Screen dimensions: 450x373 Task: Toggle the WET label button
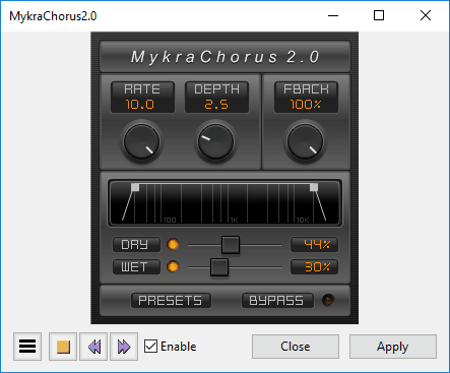136,267
